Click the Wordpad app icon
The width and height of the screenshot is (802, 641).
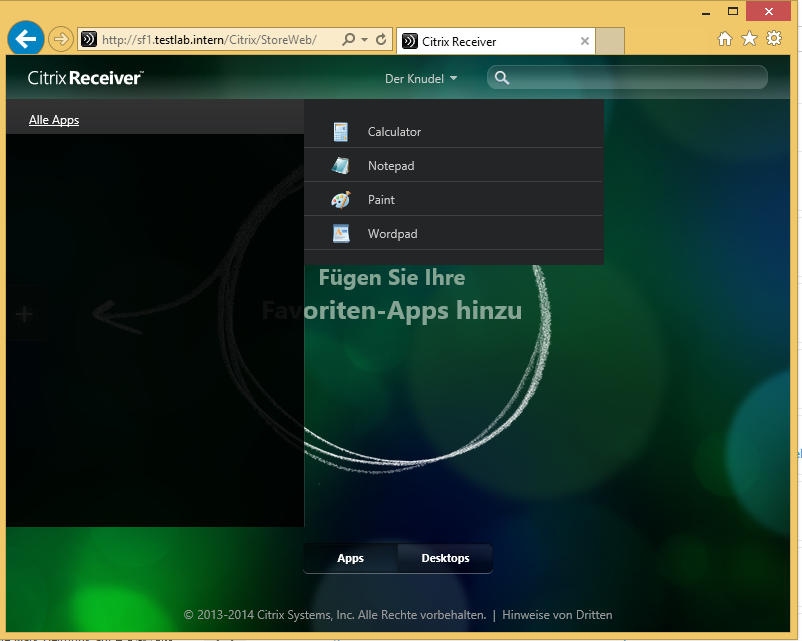tap(341, 234)
